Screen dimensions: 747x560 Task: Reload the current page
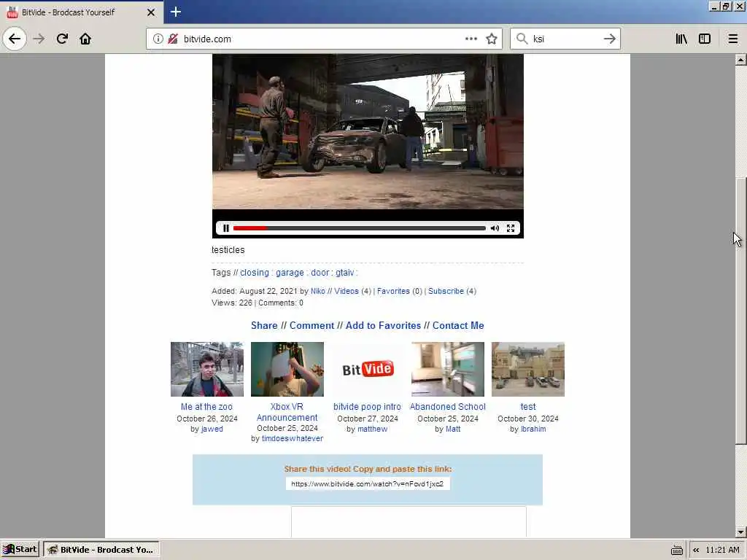[62, 39]
